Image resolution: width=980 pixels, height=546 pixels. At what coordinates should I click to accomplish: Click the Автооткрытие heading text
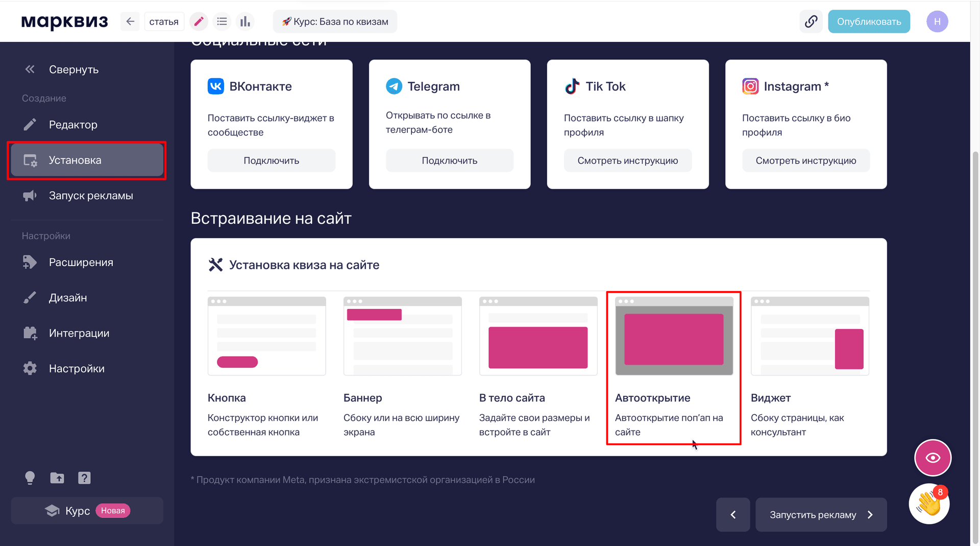point(653,398)
